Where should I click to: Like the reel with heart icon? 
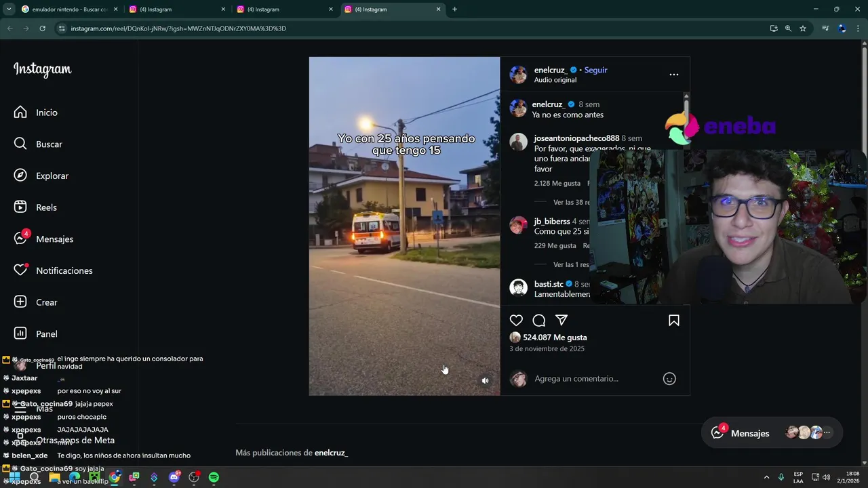point(516,321)
